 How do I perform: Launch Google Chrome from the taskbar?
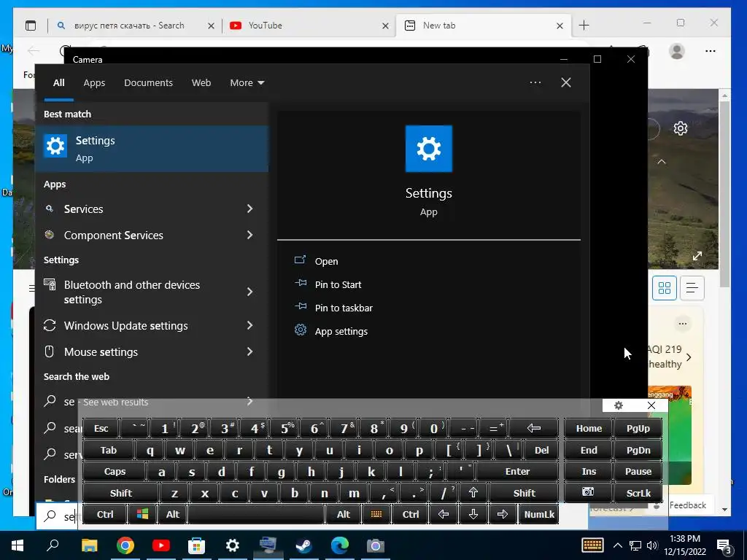[x=125, y=545]
